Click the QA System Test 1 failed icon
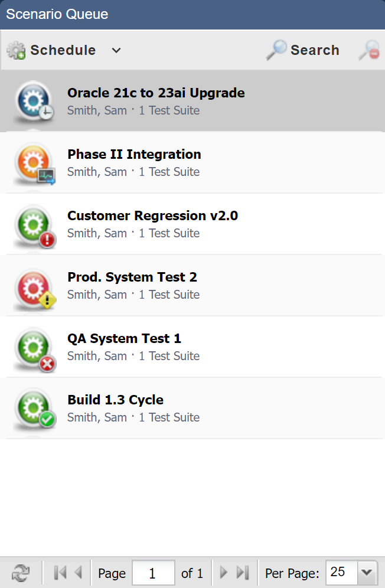 (x=34, y=348)
